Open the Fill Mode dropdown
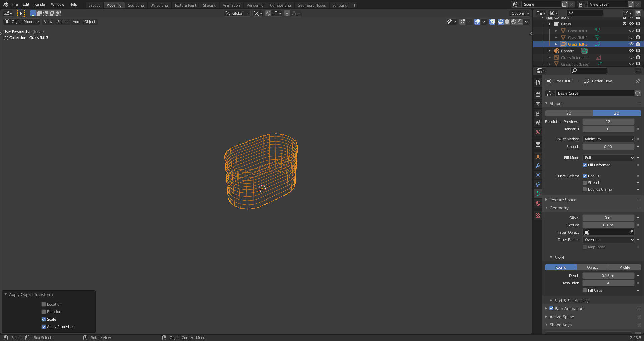 click(x=608, y=158)
